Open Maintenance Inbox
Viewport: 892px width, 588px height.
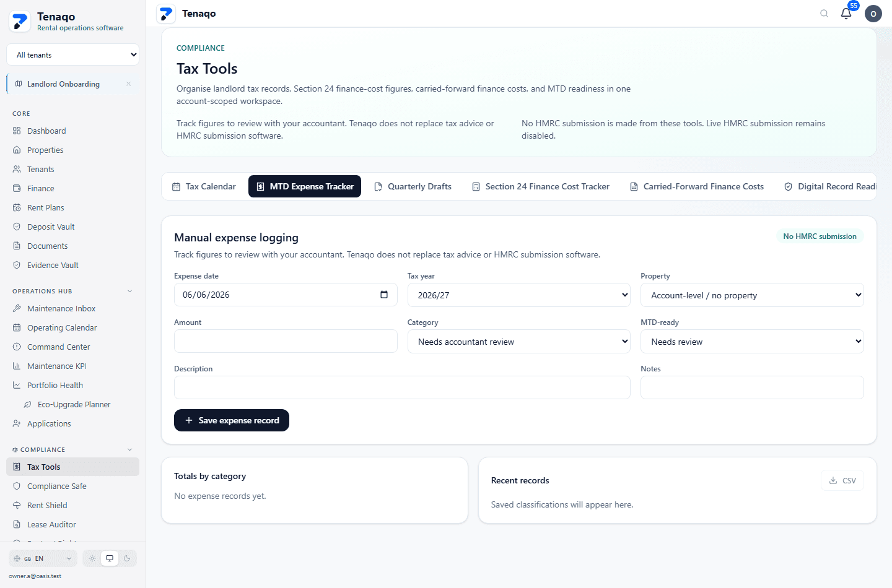pyautogui.click(x=73, y=309)
